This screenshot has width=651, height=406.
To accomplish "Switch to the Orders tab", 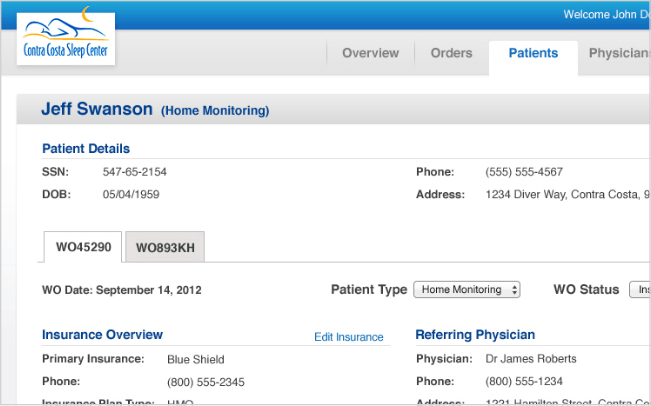I will 451,54.
